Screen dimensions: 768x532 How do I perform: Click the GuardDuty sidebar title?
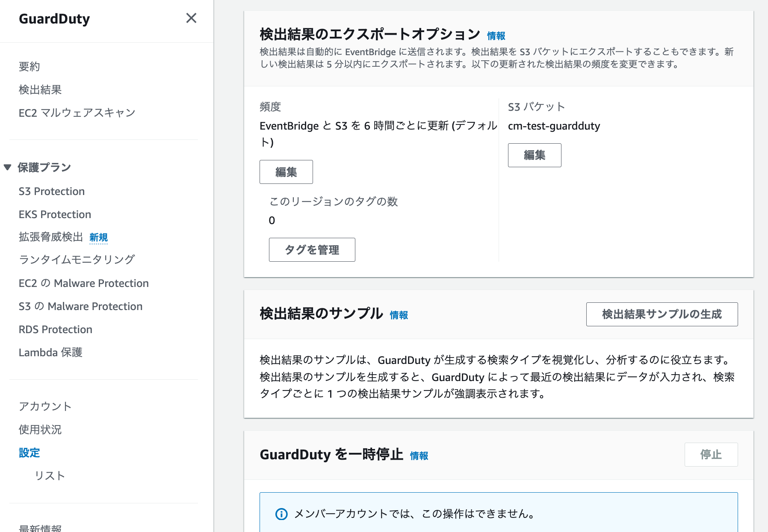click(54, 19)
